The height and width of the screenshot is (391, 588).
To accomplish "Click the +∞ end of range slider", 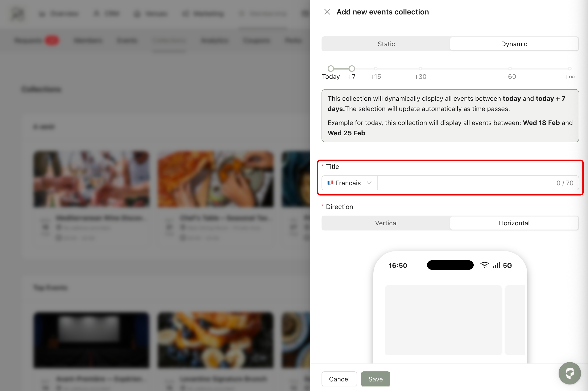I will (x=570, y=69).
